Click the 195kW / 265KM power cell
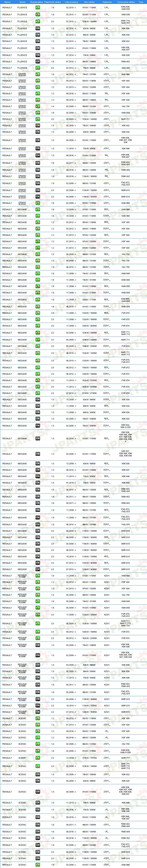 pos(89,326)
